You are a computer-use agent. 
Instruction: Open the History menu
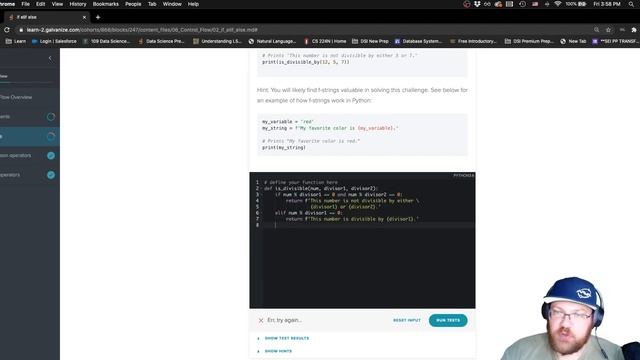click(78, 4)
